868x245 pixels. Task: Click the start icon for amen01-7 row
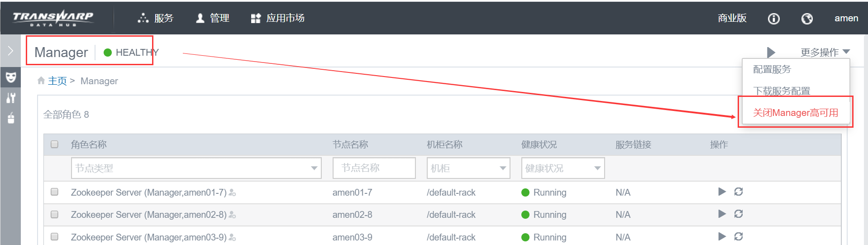[722, 192]
